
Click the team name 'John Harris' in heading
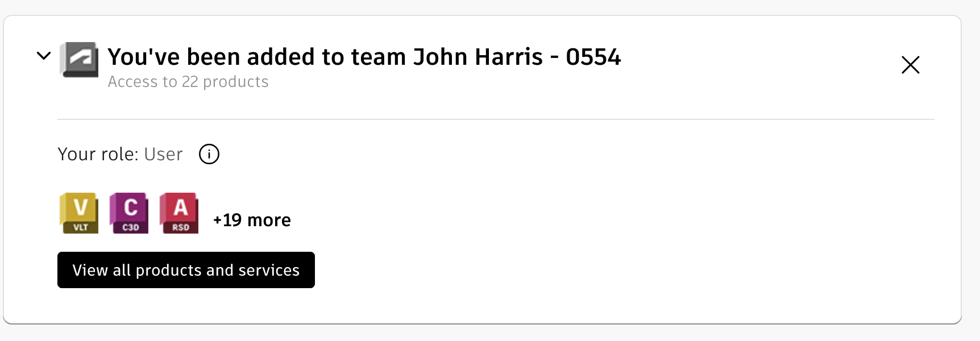(477, 57)
